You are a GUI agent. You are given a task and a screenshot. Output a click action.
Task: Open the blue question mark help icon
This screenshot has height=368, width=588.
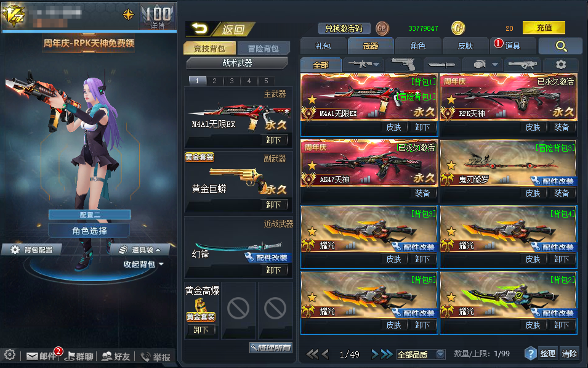(530, 353)
